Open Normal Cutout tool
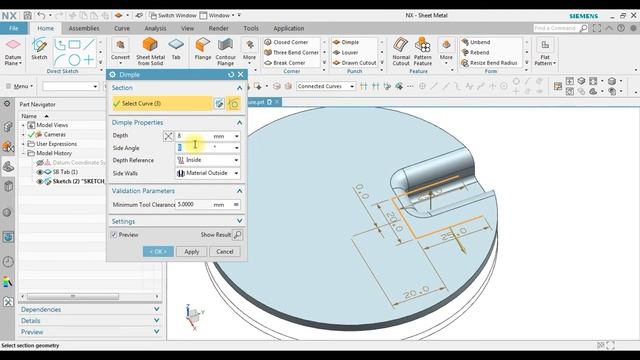Viewport: 640px width, 360px height. coord(401,52)
